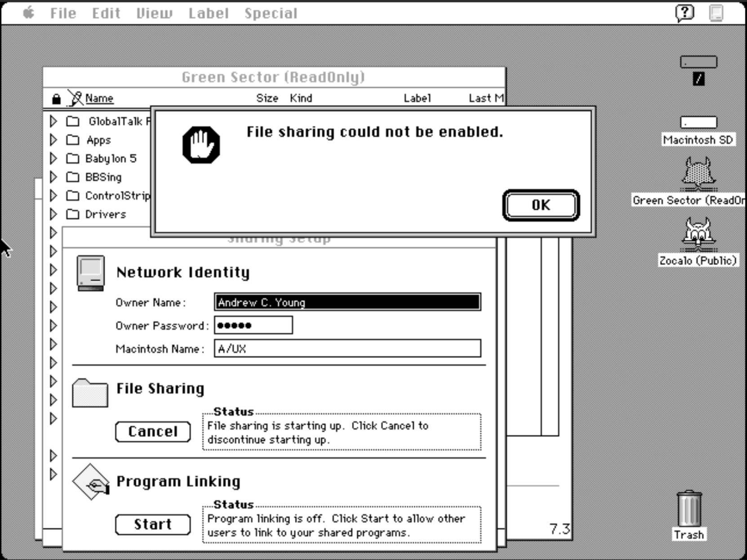Sort by Kind column header
The width and height of the screenshot is (747, 560).
301,98
